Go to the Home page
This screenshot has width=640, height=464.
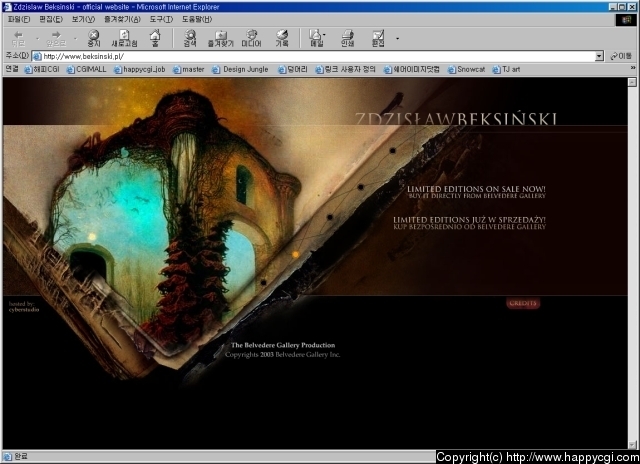click(x=155, y=38)
